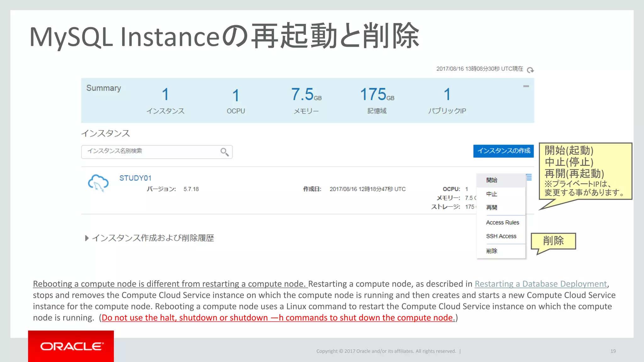Click the 作成日 date 2017/08/16 12時18分47秒 UTC
The width and height of the screenshot is (644, 362).
(x=368, y=189)
